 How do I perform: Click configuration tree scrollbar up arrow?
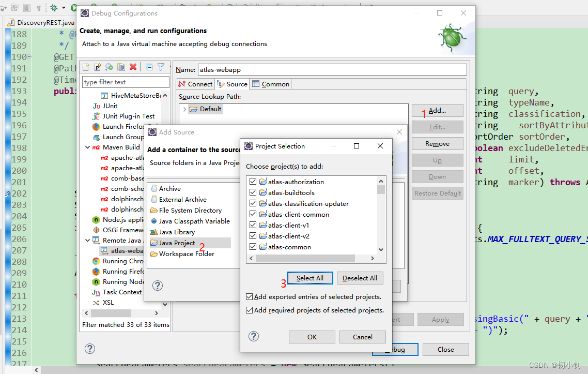[x=165, y=95]
